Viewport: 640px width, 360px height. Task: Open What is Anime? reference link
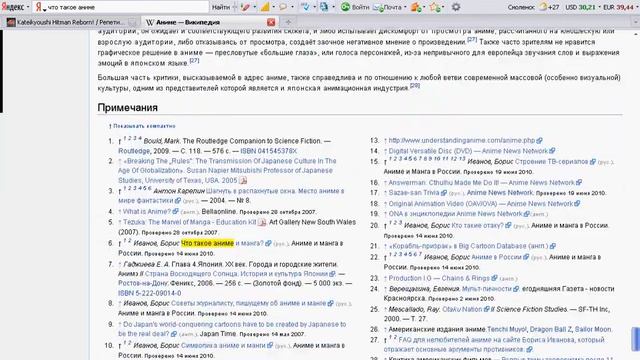147,211
